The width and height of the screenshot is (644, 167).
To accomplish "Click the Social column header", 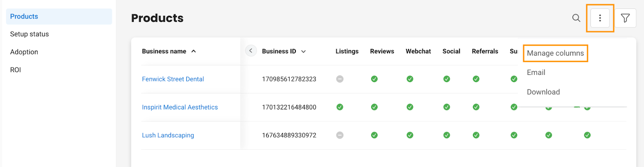I will pyautogui.click(x=451, y=51).
